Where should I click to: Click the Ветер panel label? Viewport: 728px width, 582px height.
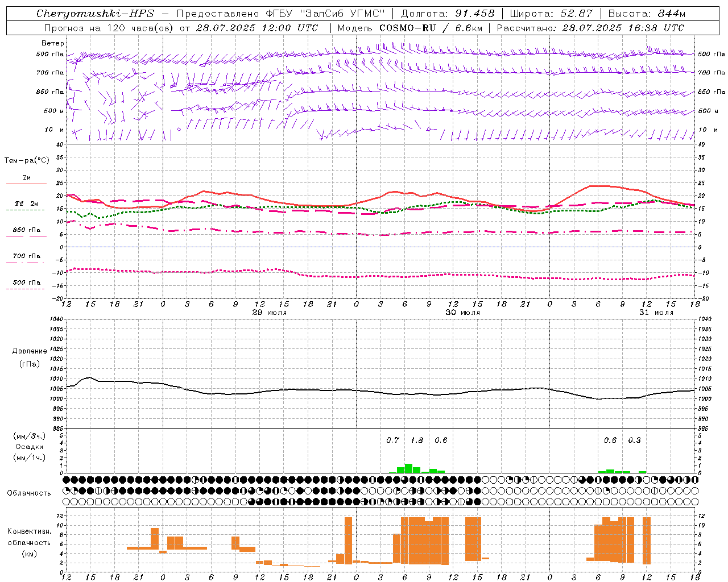(x=52, y=43)
